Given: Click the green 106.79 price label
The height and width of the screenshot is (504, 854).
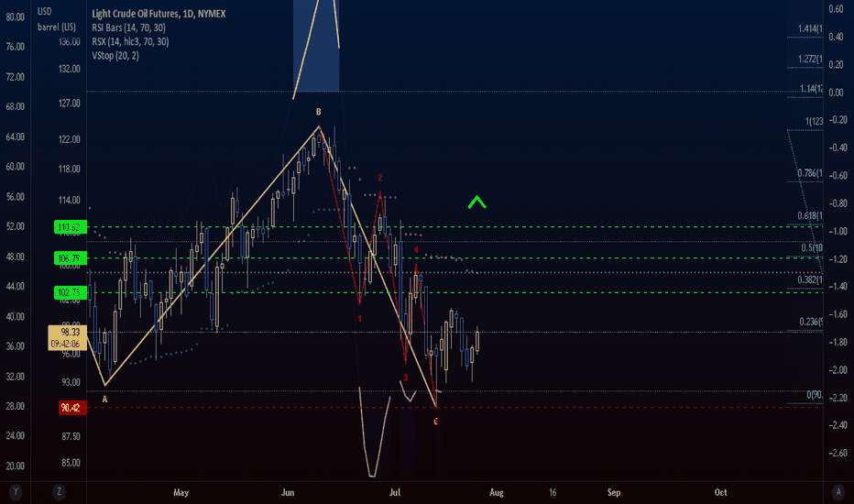Looking at the screenshot, I should click(x=71, y=258).
